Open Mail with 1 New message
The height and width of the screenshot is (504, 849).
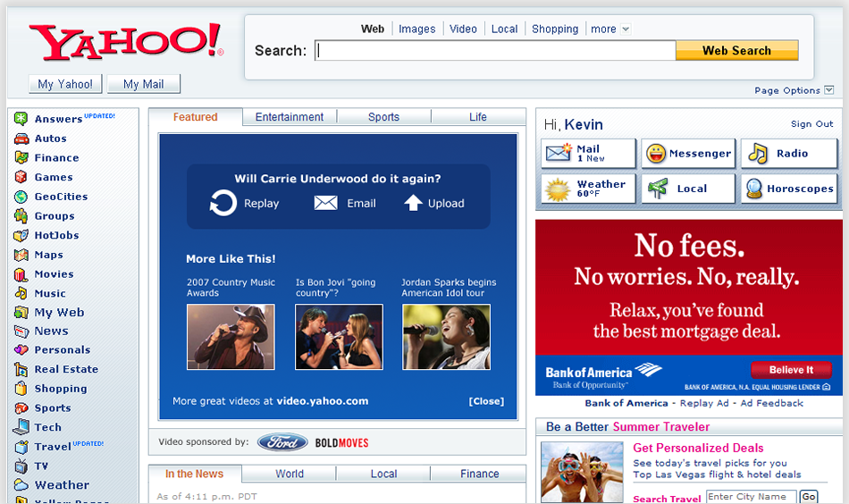[x=588, y=153]
